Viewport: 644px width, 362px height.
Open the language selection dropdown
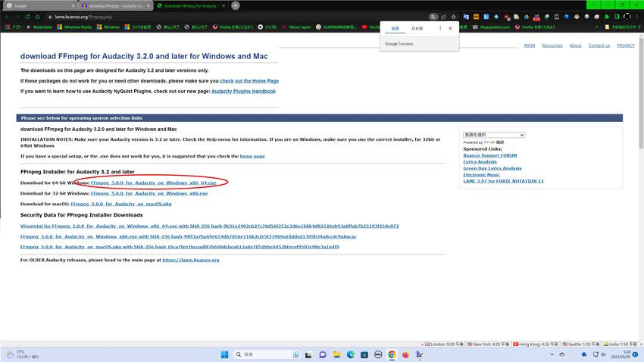[494, 135]
